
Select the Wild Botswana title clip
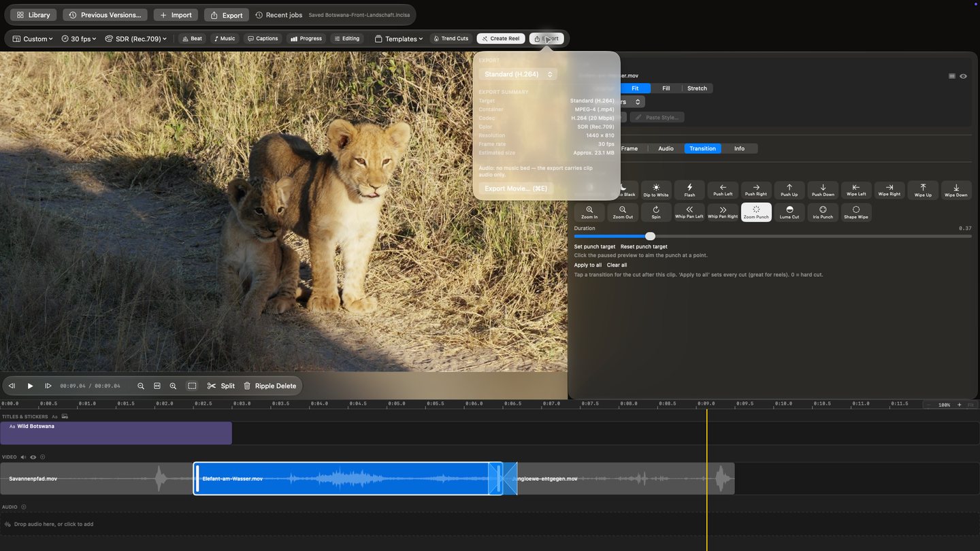[x=116, y=433]
